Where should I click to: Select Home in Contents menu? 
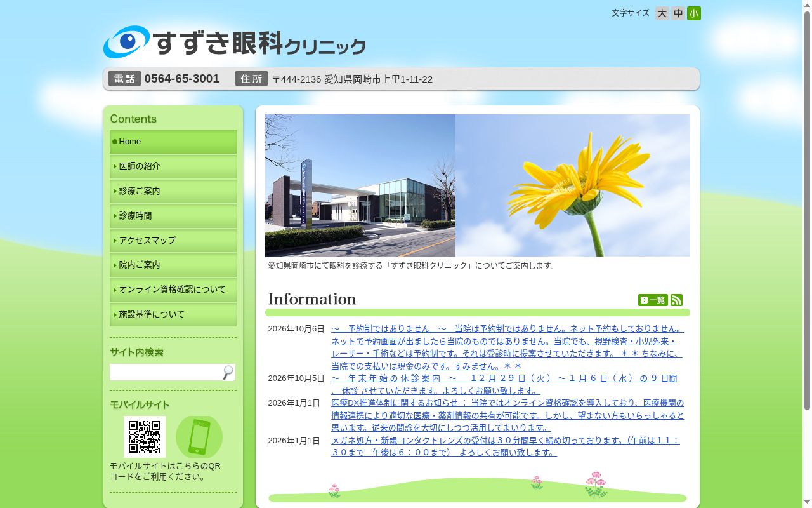173,142
